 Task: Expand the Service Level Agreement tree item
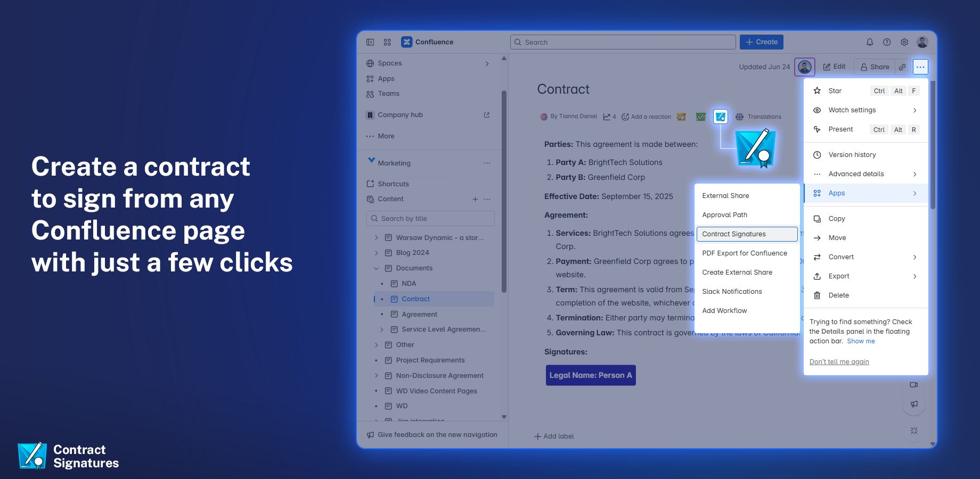point(382,329)
